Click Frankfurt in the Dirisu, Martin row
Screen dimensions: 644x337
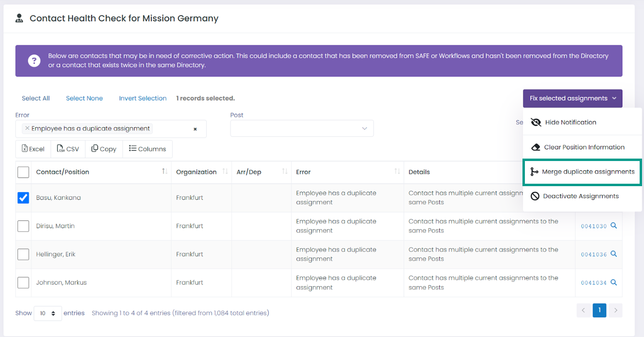tap(190, 226)
